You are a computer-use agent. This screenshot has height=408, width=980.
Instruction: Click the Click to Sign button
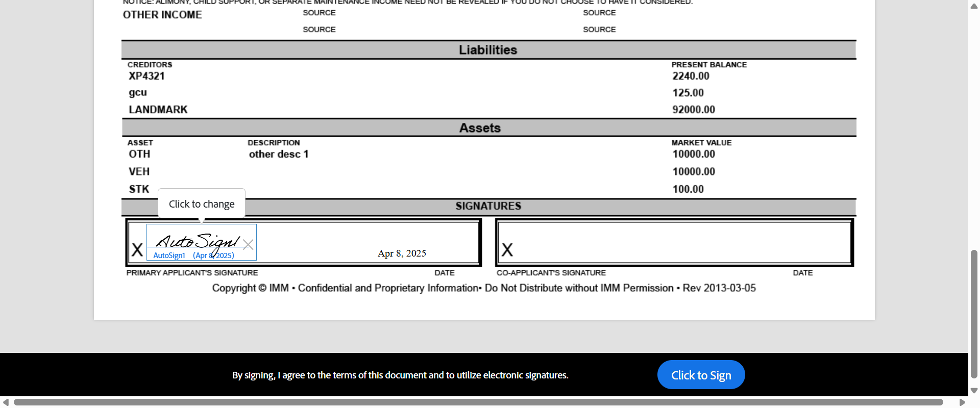701,375
